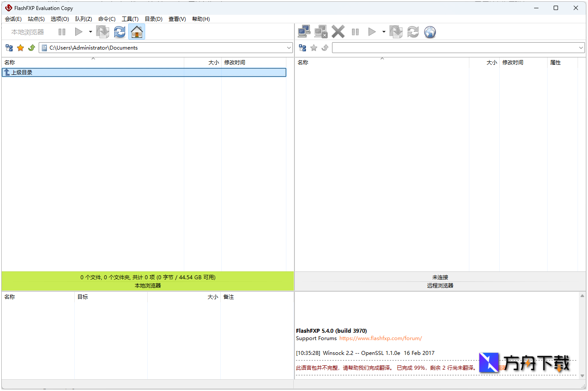Viewport: 588px width, 391px height.
Task: Expand the local path dropdown arrow
Action: pyautogui.click(x=289, y=48)
